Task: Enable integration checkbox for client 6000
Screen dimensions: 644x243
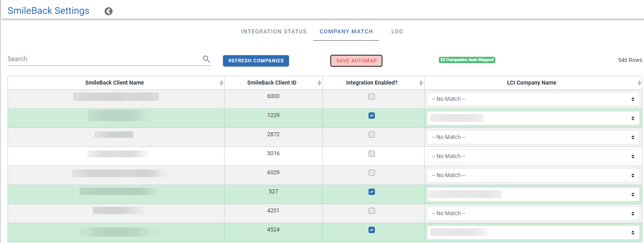Action: click(372, 96)
